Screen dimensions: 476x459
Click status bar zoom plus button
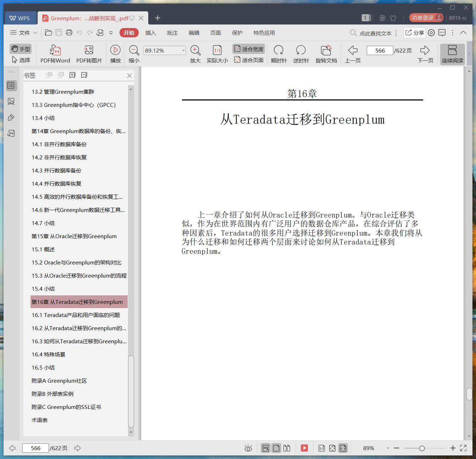(453, 448)
